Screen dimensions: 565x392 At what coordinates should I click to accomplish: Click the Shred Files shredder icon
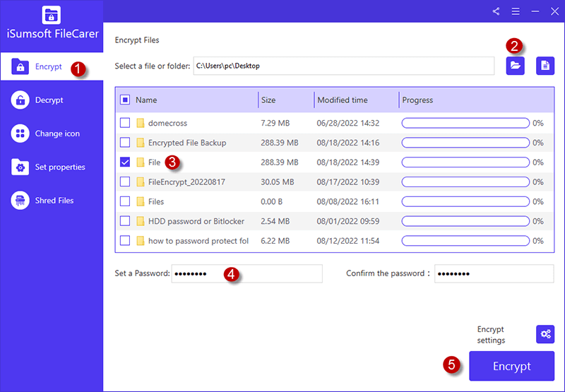(x=20, y=201)
